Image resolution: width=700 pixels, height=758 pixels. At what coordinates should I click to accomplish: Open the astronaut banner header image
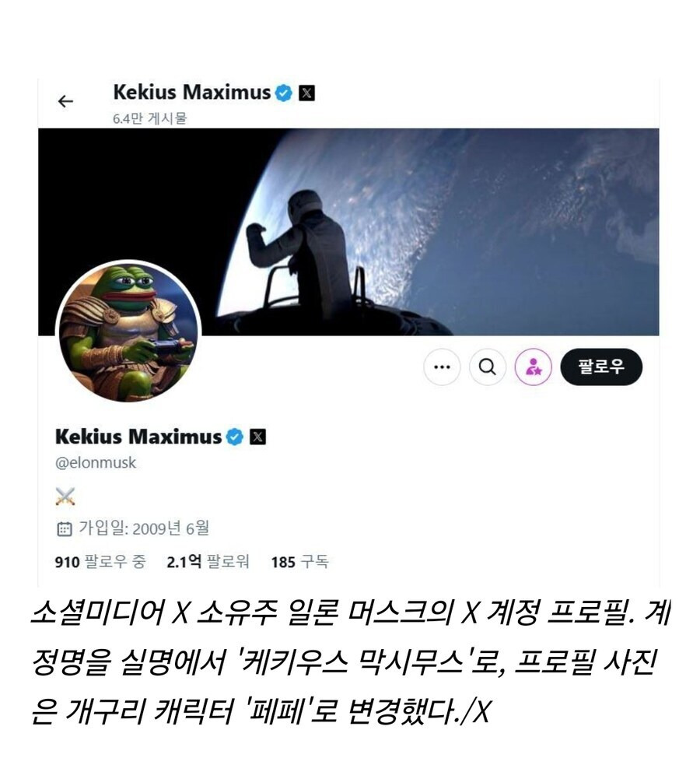point(348,232)
